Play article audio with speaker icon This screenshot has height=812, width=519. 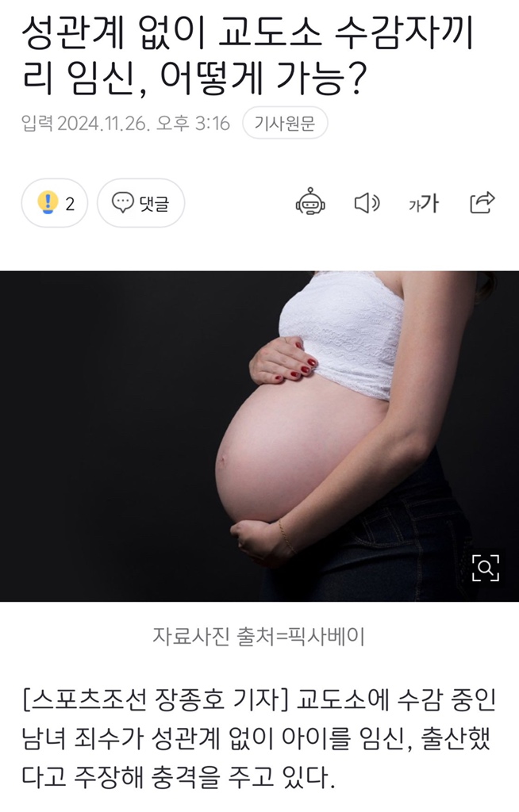pos(367,202)
